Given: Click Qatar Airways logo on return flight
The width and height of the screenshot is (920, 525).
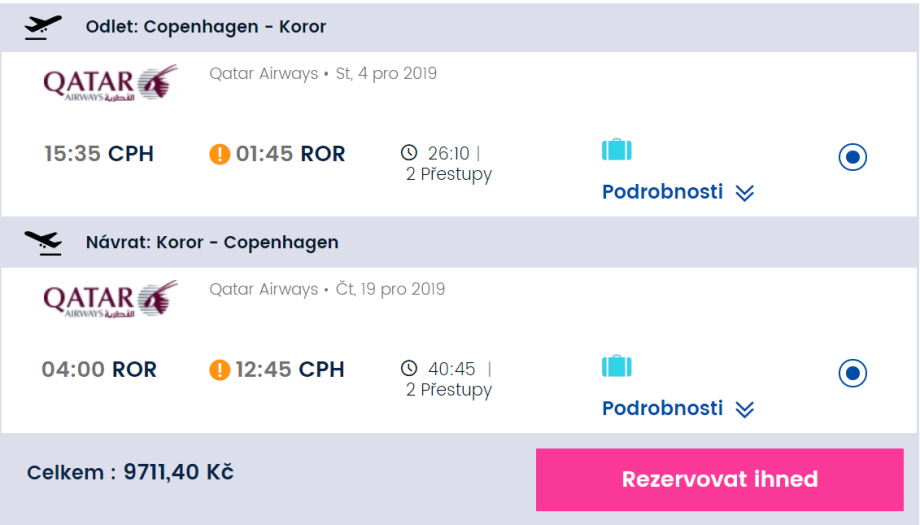Looking at the screenshot, I should pos(110,298).
